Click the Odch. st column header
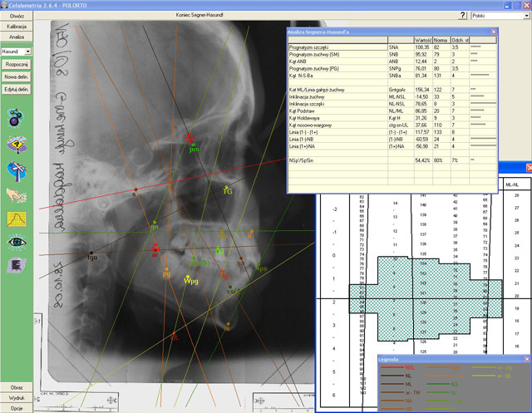The height and width of the screenshot is (413, 532). tap(460, 40)
